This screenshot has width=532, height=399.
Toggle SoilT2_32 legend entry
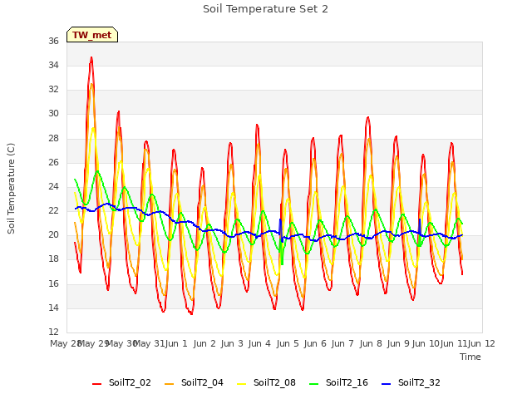(411, 382)
